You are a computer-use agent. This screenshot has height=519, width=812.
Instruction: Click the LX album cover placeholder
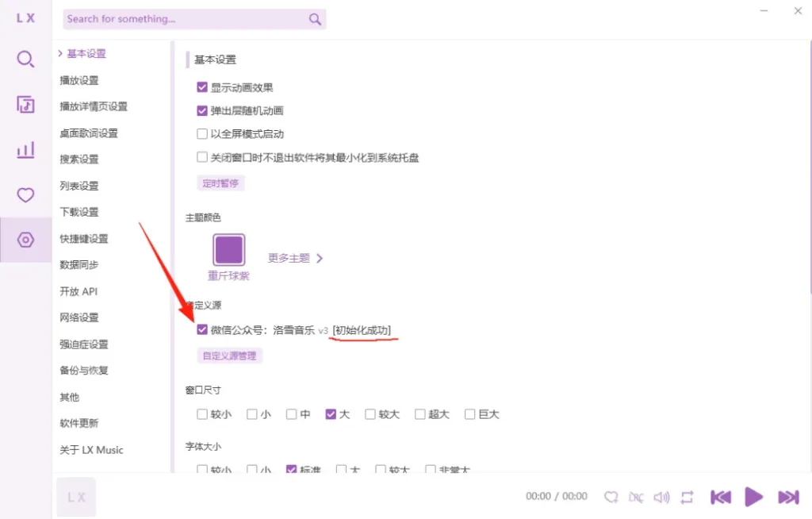[x=76, y=497]
